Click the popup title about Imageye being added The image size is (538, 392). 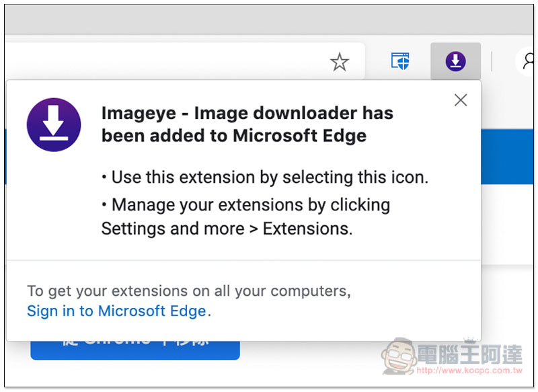[x=247, y=124]
